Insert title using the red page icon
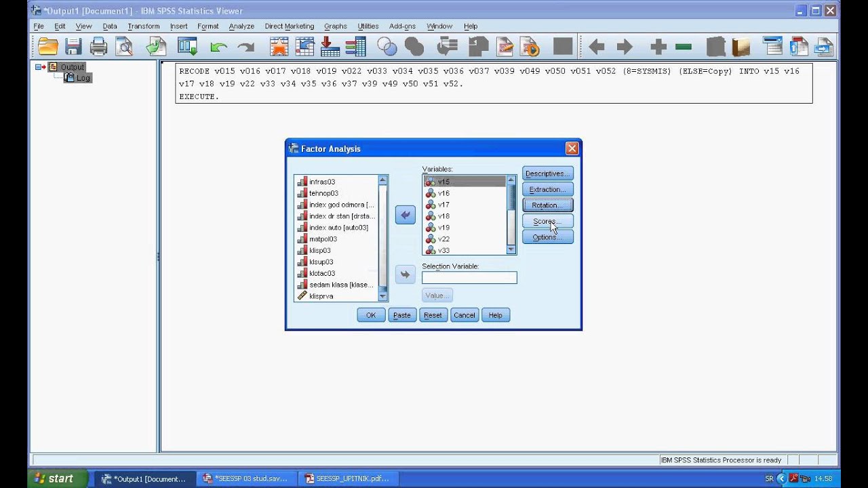Screen dimensions: 868x488 799,47
